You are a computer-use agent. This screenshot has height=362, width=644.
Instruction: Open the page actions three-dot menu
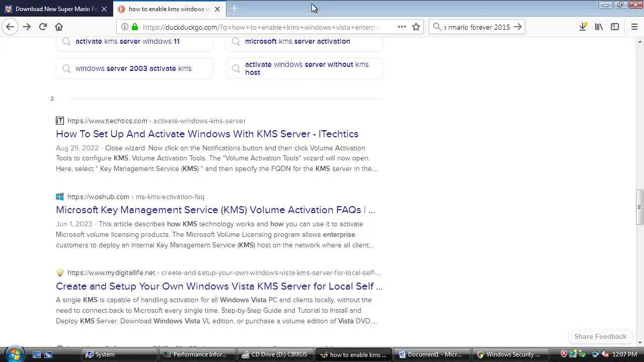click(401, 27)
